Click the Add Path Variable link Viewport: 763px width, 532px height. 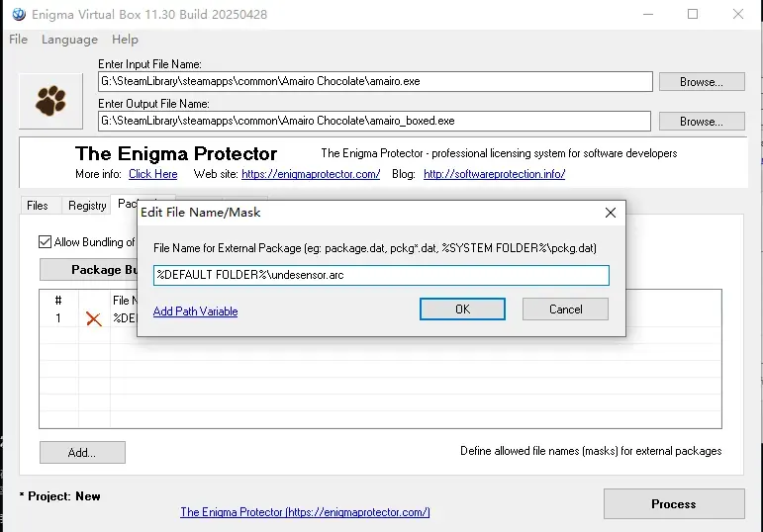pyautogui.click(x=195, y=311)
